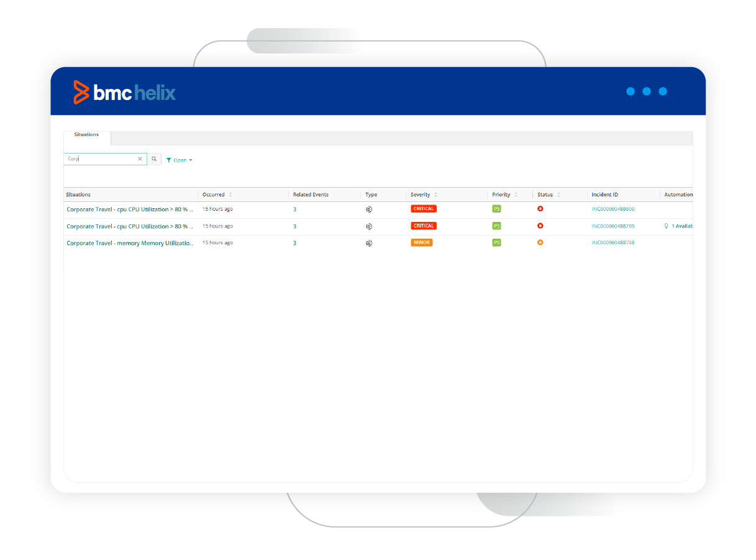Sort the table by the Occurred column
The height and width of the screenshot is (560, 756).
(230, 195)
